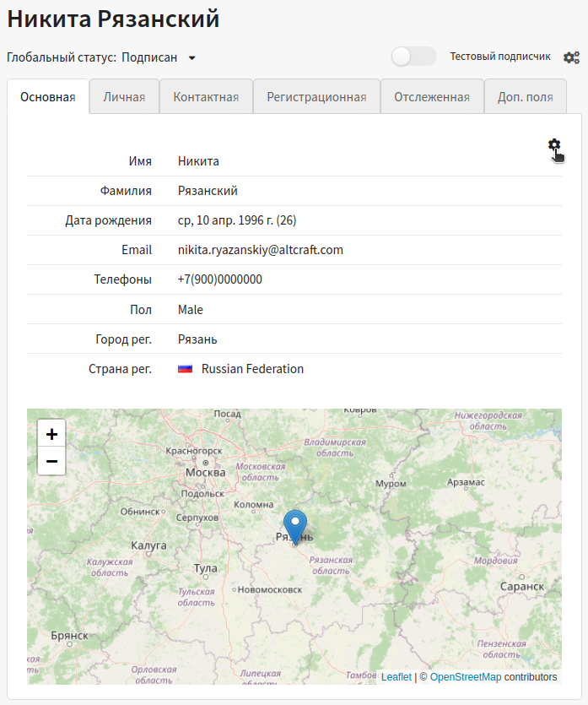Screen dimensions: 588x705
Task: Open the Leaflet attribution link
Action: click(x=396, y=676)
